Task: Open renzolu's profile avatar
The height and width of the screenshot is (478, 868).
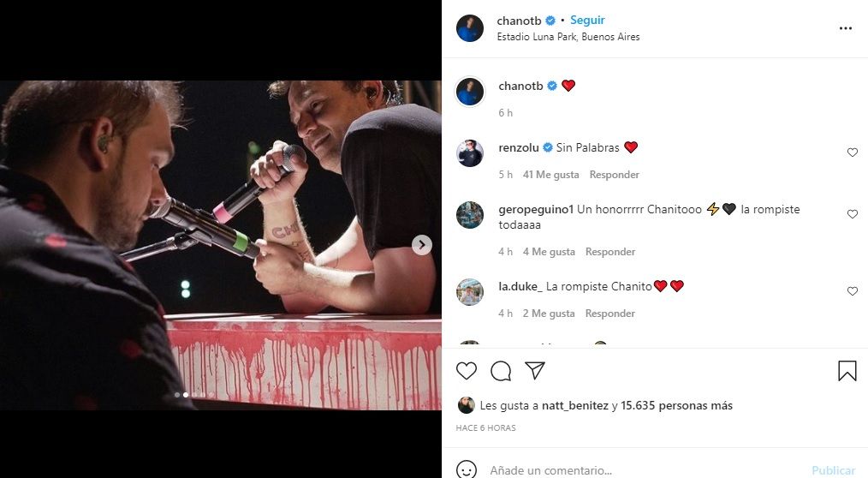Action: click(x=469, y=153)
